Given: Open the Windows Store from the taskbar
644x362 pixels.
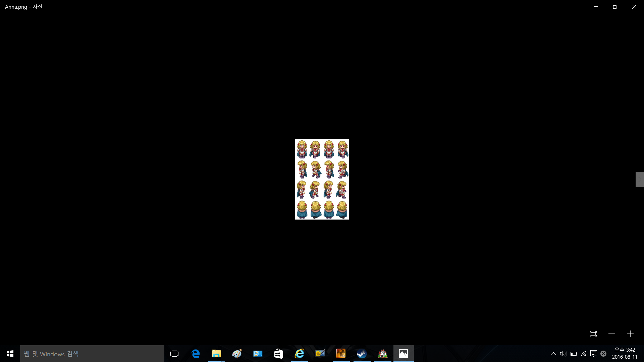Looking at the screenshot, I should (x=279, y=354).
